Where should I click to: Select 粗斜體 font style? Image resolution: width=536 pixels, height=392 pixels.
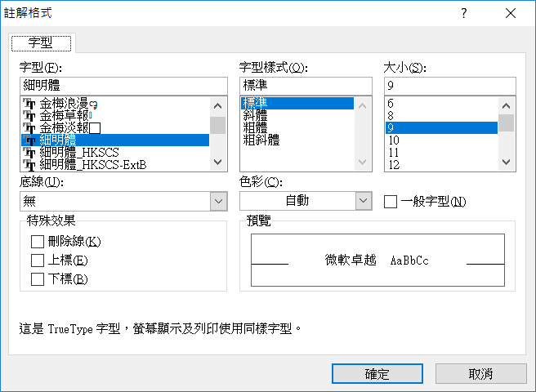tap(261, 140)
